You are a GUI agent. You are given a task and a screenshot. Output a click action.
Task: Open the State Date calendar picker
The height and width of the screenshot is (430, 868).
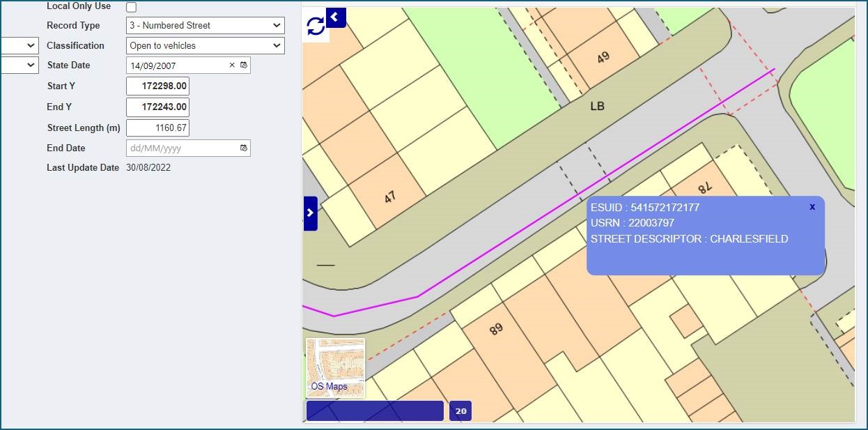coord(244,66)
